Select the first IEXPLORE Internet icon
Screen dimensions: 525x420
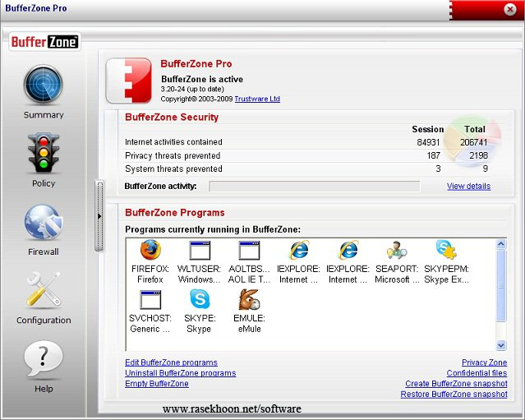coord(299,250)
